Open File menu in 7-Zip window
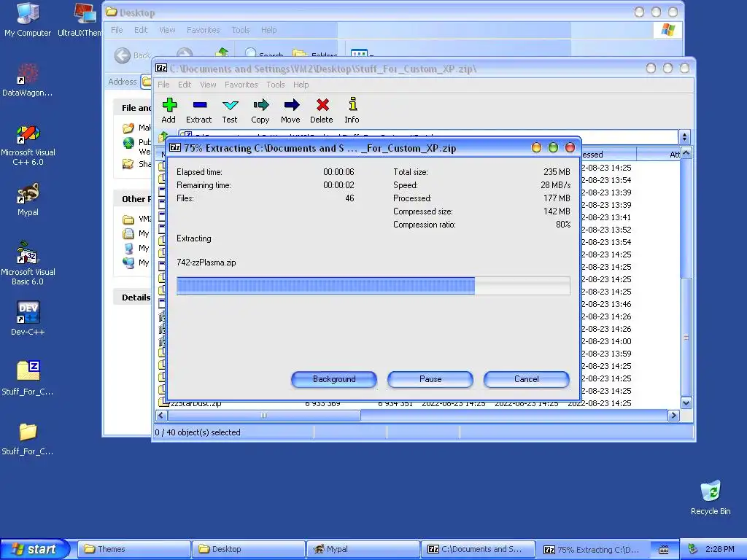747x560 pixels. point(163,85)
